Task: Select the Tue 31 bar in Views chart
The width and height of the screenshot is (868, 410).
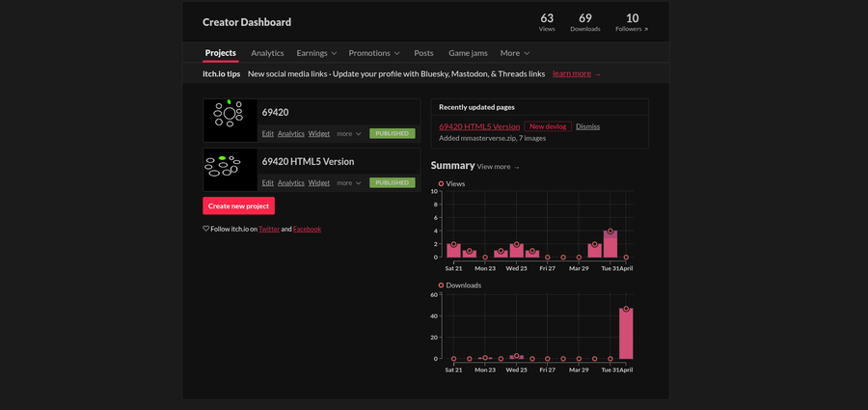Action: click(610, 244)
